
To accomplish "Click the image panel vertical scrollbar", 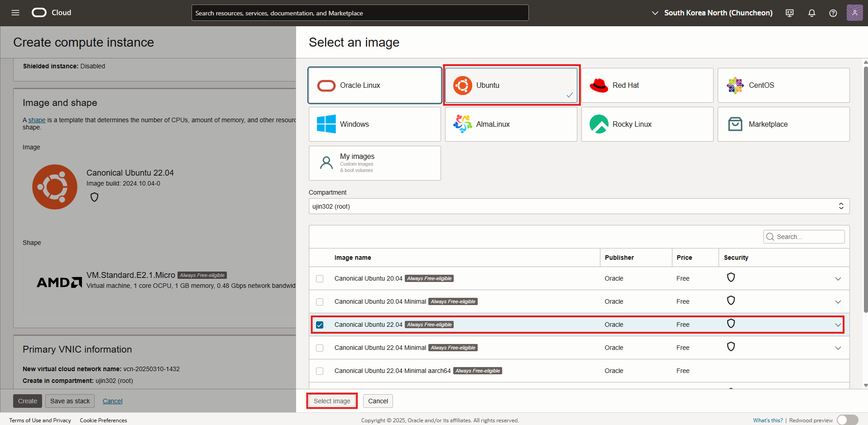I will [x=865, y=190].
